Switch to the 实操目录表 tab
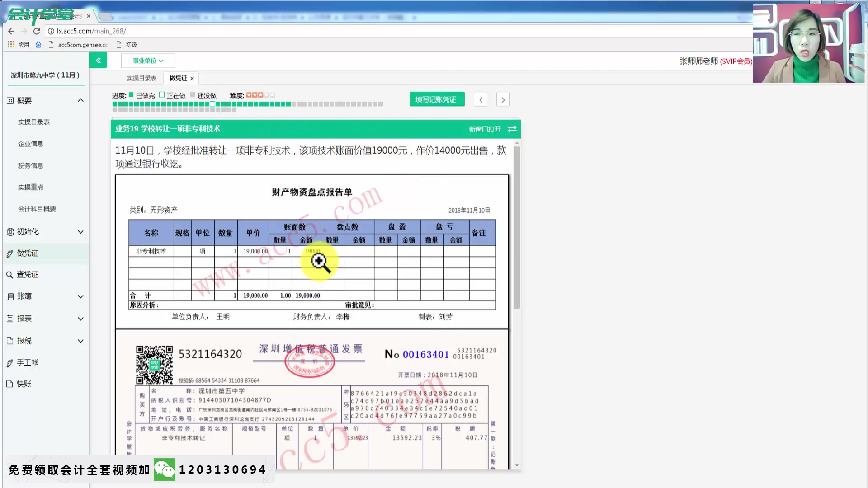Image resolution: width=868 pixels, height=488 pixels. click(x=141, y=78)
